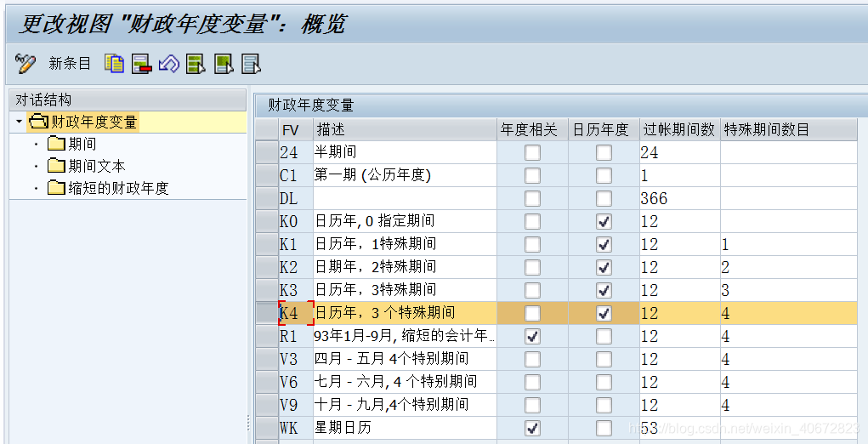This screenshot has height=444, width=868.
Task: Uncheck 日历年度 checkbox for row K3
Action: 604,290
